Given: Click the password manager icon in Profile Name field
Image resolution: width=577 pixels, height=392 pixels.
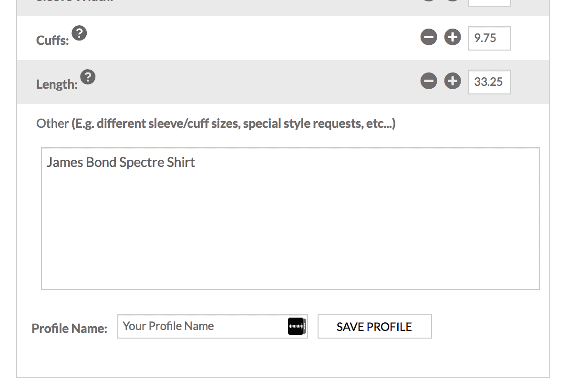Looking at the screenshot, I should (x=297, y=326).
